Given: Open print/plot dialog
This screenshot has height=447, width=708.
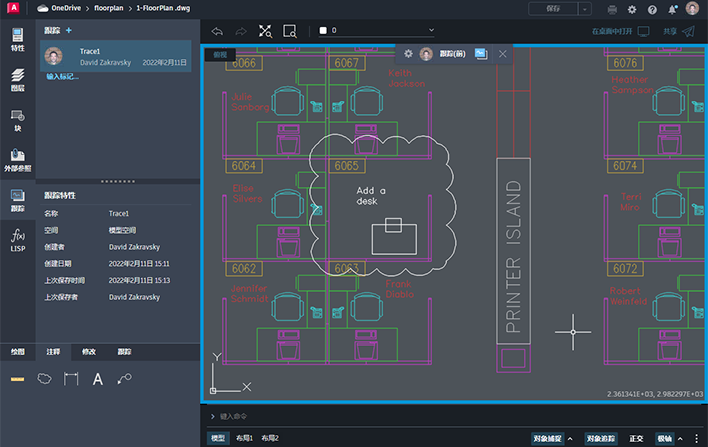Looking at the screenshot, I should click(612, 9).
